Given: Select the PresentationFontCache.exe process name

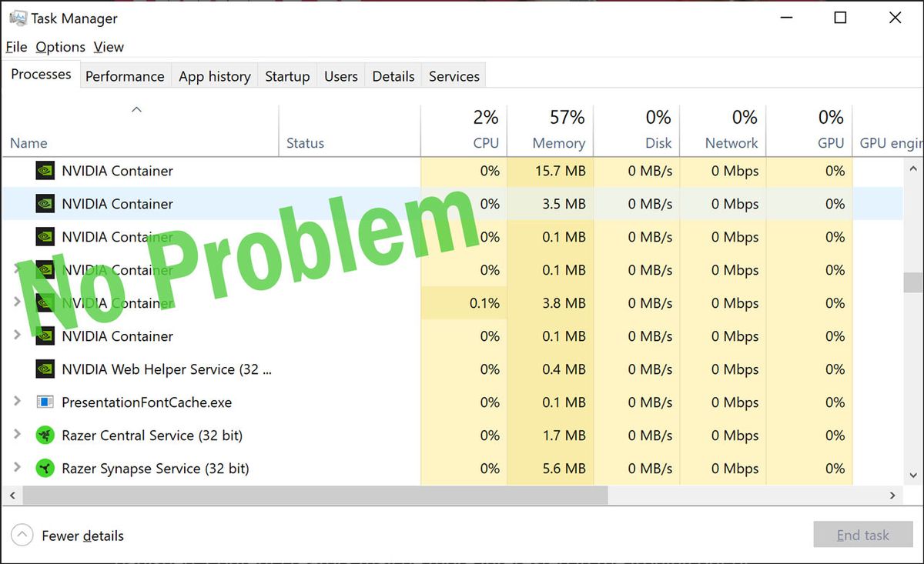Looking at the screenshot, I should tap(146, 402).
